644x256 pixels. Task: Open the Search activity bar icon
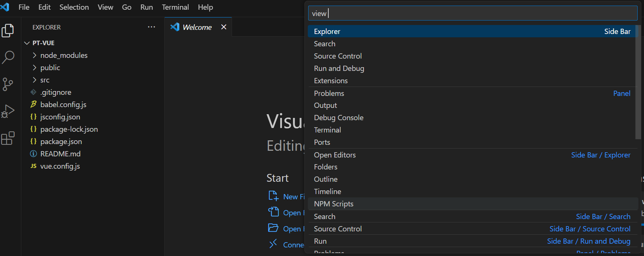point(8,57)
